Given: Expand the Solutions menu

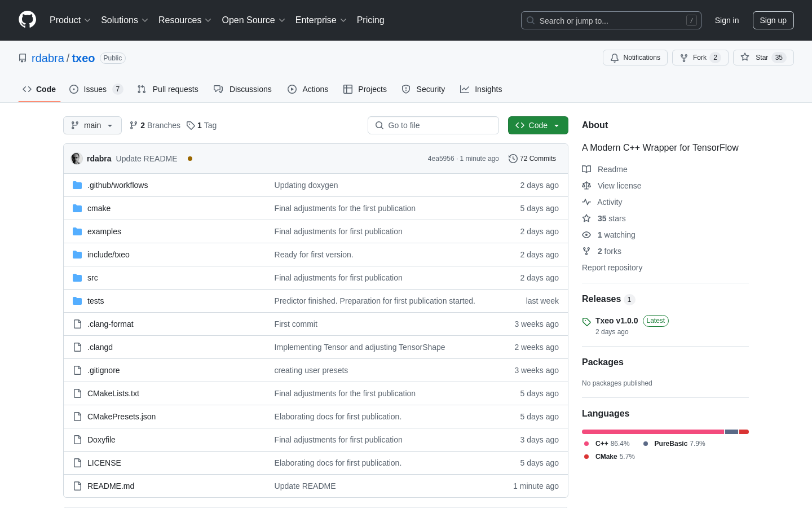Looking at the screenshot, I should pos(124,20).
